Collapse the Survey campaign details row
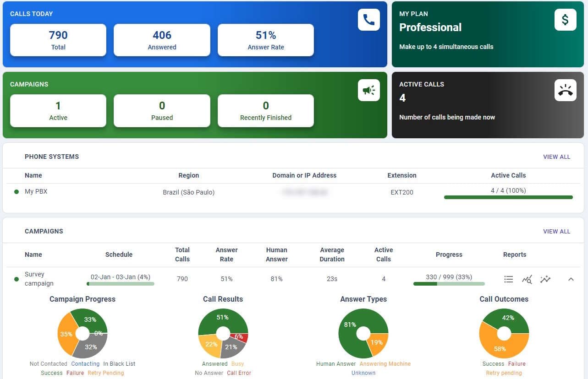588x379 pixels. click(571, 279)
